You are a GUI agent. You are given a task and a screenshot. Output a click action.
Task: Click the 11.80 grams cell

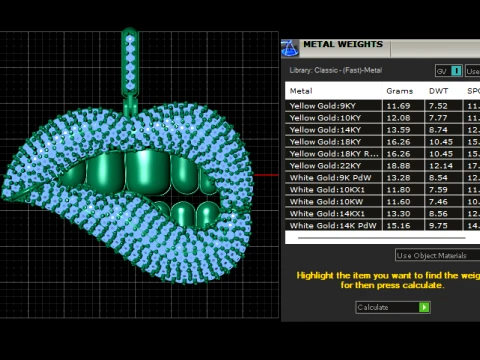click(403, 190)
